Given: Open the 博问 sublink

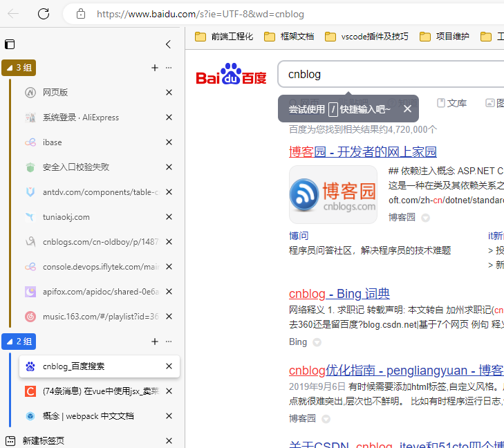Looking at the screenshot, I should click(x=299, y=236).
